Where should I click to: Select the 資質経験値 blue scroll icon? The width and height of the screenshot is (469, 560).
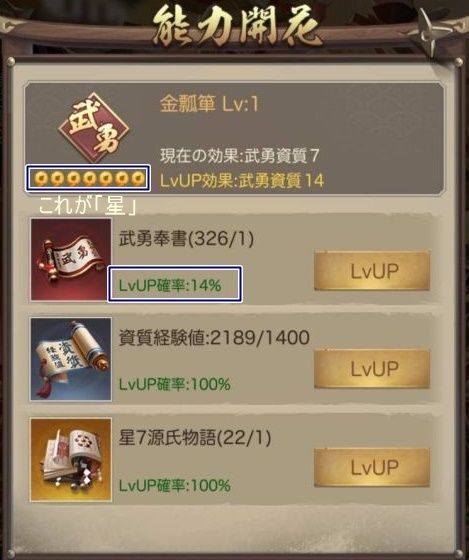(x=71, y=359)
